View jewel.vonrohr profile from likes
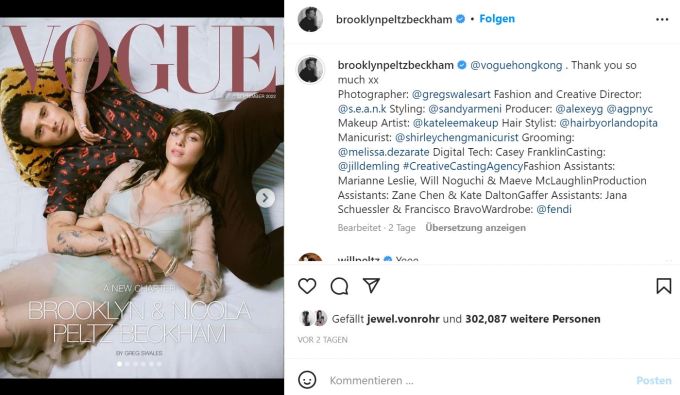 pos(403,319)
